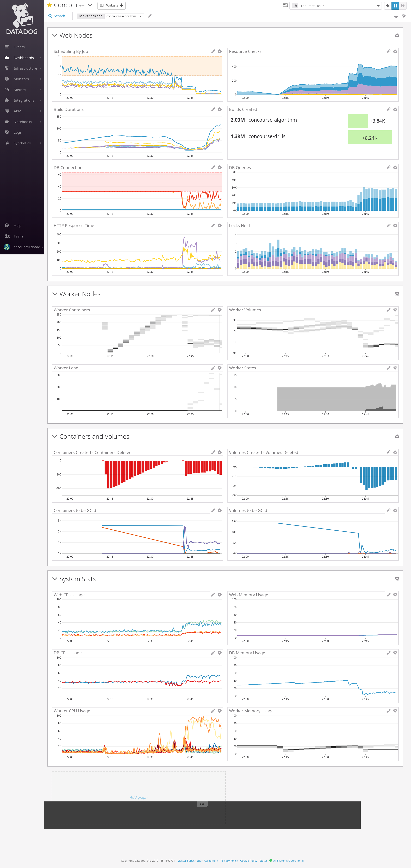This screenshot has height=868, width=411.
Task: Open the Worker Nodes group settings gear
Action: 397,294
